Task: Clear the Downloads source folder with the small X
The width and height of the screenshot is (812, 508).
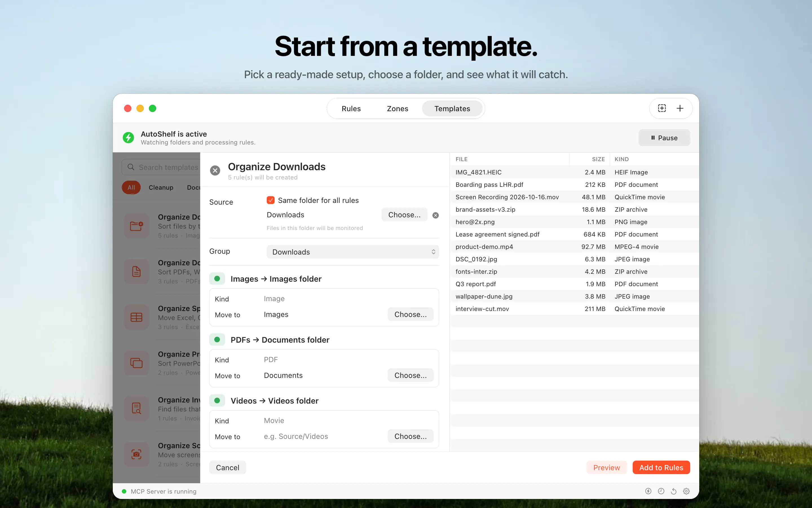Action: coord(436,215)
